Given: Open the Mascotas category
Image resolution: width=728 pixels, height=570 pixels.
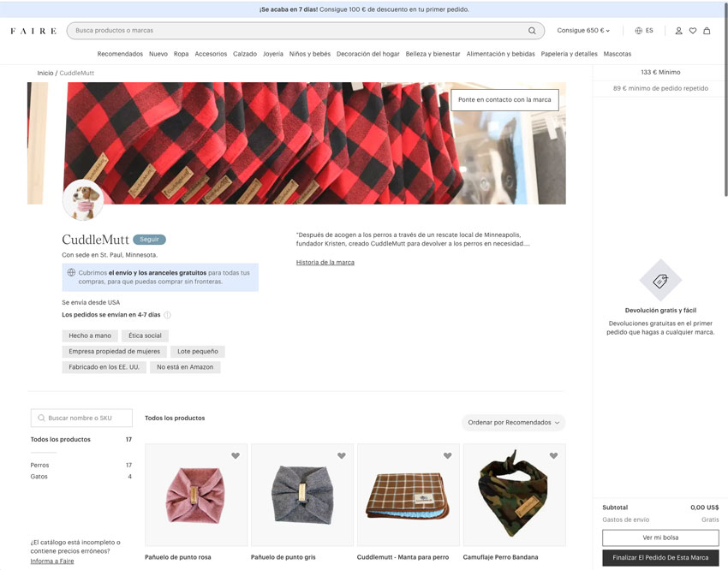Looking at the screenshot, I should point(617,54).
